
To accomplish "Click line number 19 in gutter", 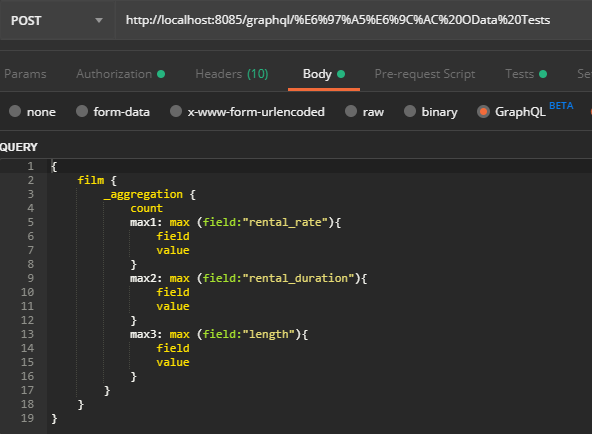I will [x=28, y=418].
